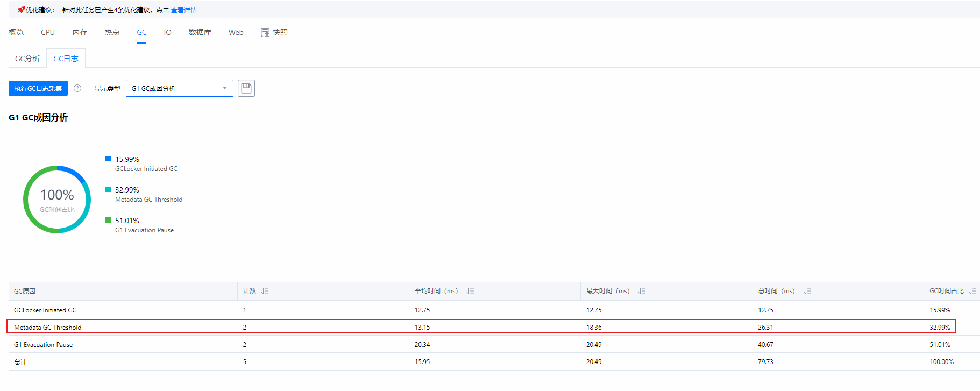Image resolution: width=980 pixels, height=391 pixels.
Task: Select the Metadata GC Threshold table row name
Action: (x=48, y=328)
